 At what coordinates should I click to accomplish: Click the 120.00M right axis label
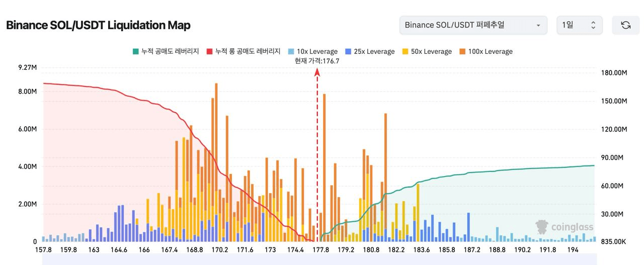point(614,129)
